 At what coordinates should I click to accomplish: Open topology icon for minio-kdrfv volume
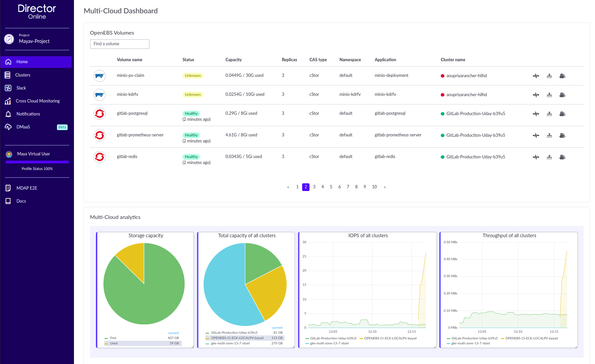pos(549,95)
